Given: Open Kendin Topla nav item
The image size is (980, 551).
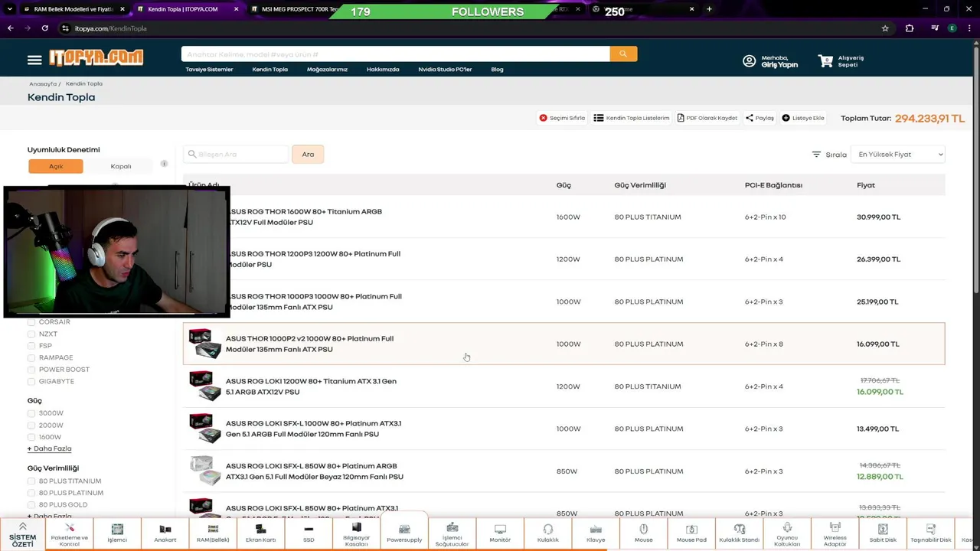Looking at the screenshot, I should [x=270, y=70].
